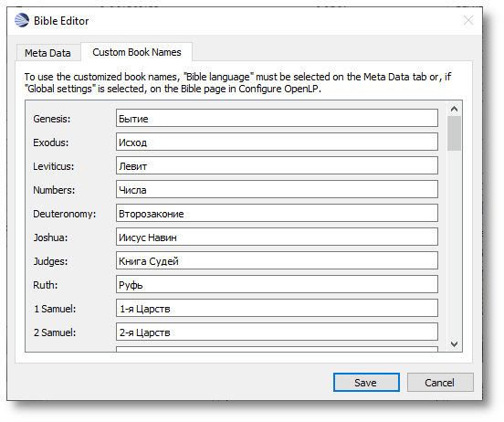Close the Bible Editor dialog
The width and height of the screenshot is (504, 422).
click(x=468, y=20)
